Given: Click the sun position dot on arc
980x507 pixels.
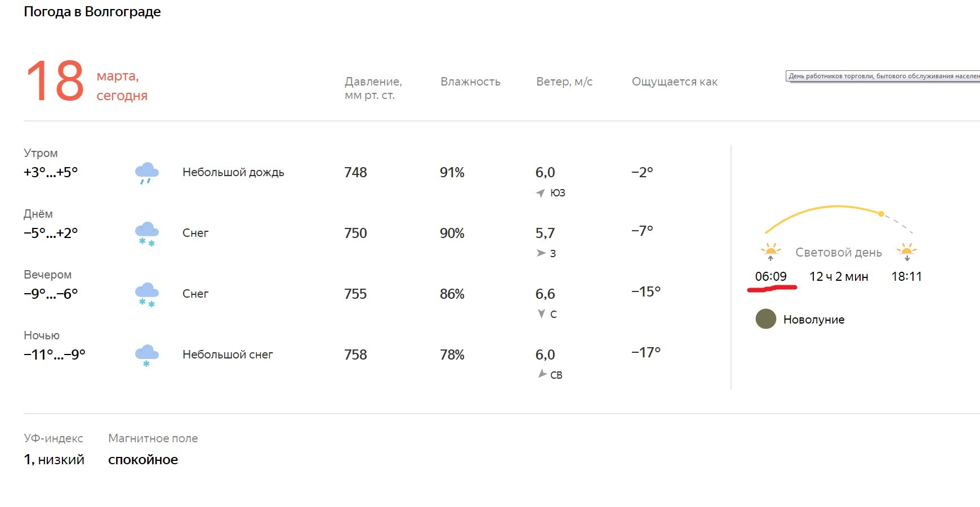Looking at the screenshot, I should (x=881, y=214).
